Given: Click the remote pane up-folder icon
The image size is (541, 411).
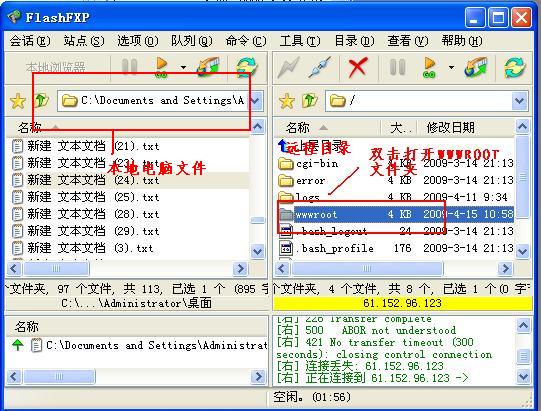Looking at the screenshot, I should [x=309, y=101].
